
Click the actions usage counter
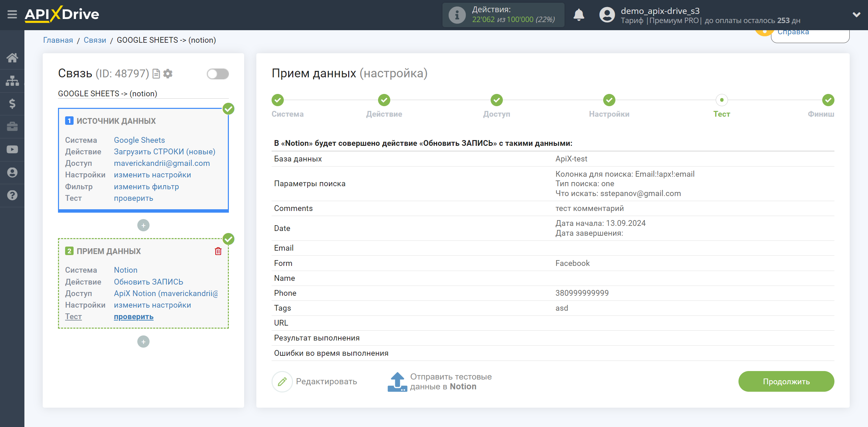tap(504, 15)
